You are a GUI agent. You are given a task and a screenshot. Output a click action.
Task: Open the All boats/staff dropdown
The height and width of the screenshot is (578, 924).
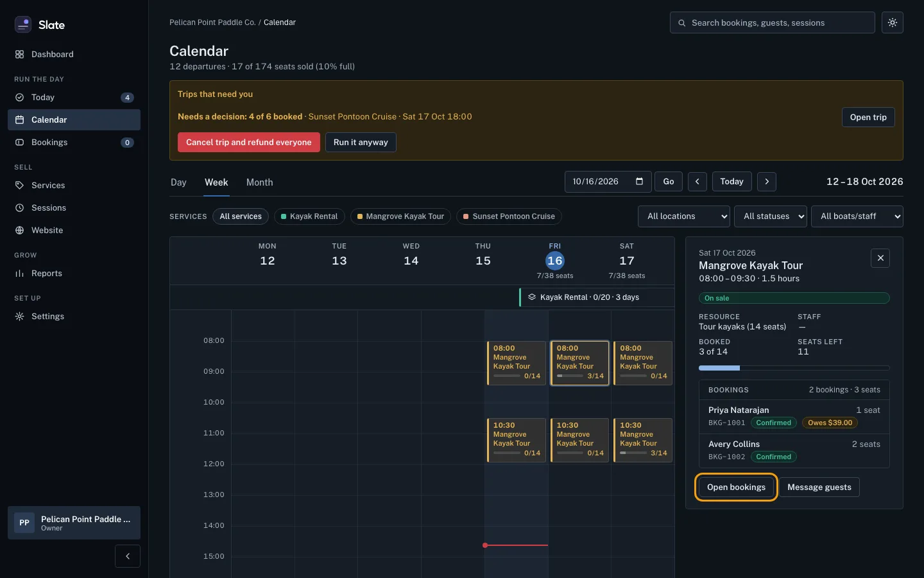(x=857, y=216)
